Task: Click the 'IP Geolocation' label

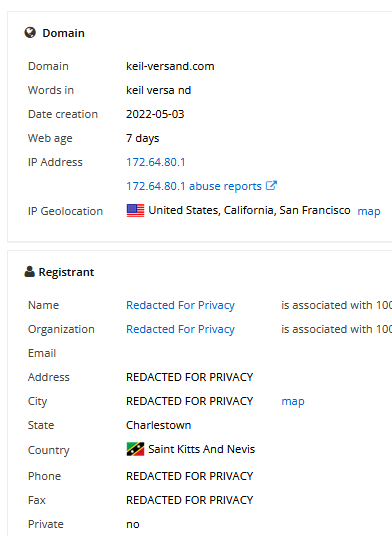Action: 65,211
